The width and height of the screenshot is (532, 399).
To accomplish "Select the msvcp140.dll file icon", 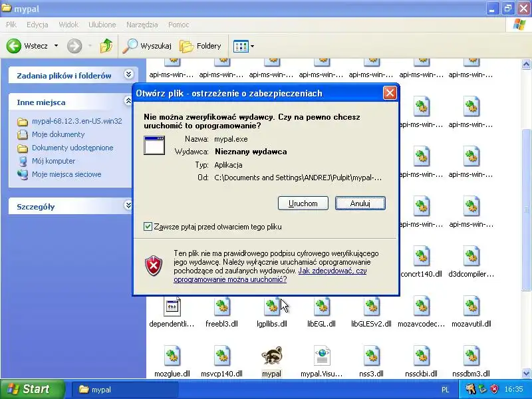I will click(x=222, y=356).
